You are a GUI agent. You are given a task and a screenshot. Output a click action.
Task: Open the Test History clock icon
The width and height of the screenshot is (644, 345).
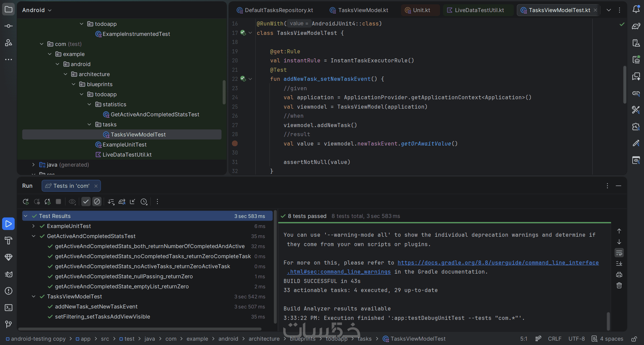click(144, 202)
